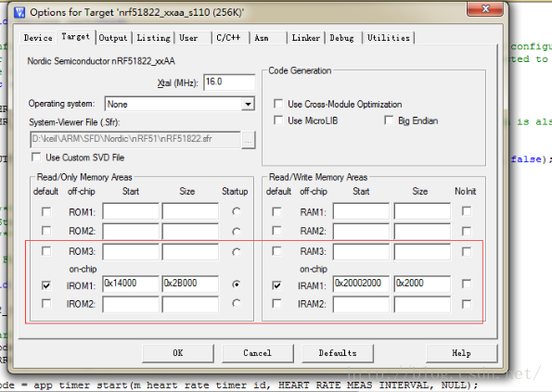Enable Use Custom SVD File checkbox
Image resolution: width=552 pixels, height=392 pixels.
click(36, 157)
